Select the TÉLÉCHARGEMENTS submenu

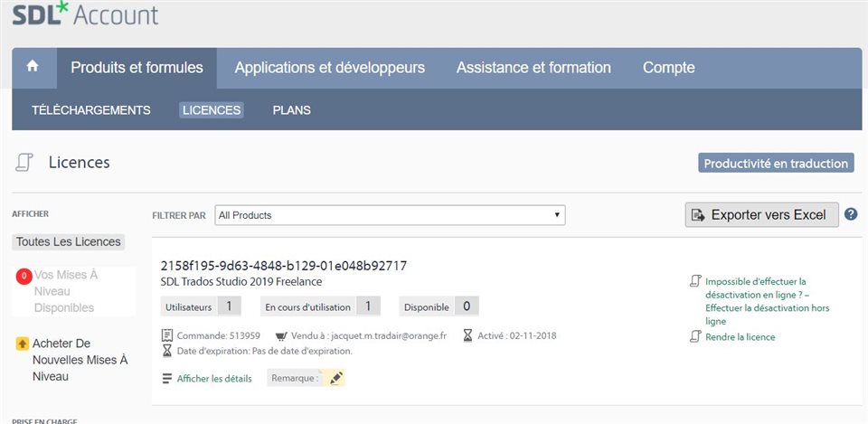coord(90,109)
